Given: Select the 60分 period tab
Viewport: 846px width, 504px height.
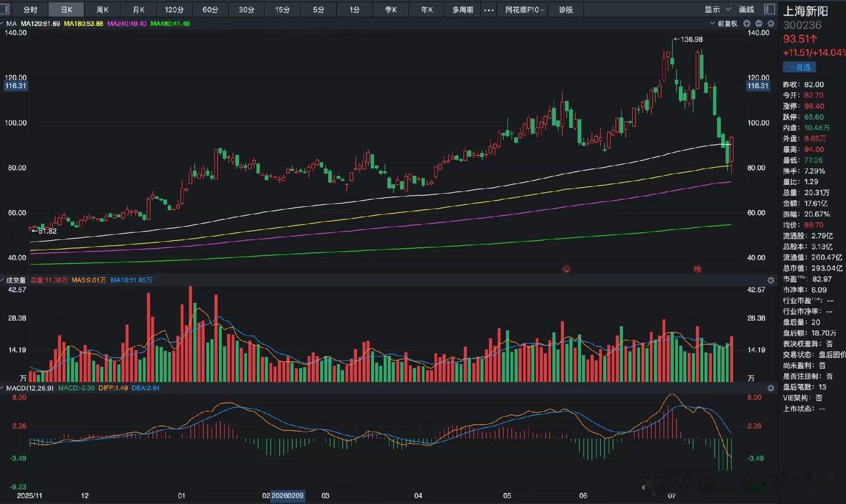Looking at the screenshot, I should 210,10.
